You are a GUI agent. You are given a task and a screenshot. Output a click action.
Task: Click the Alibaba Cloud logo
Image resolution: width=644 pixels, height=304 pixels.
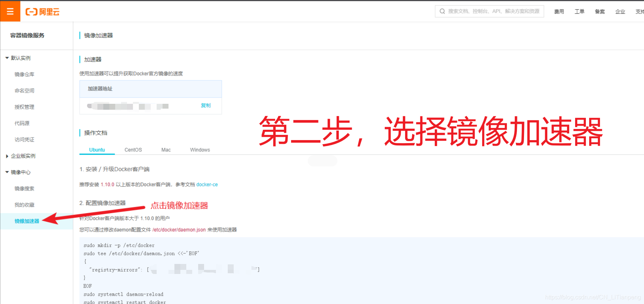click(x=42, y=12)
